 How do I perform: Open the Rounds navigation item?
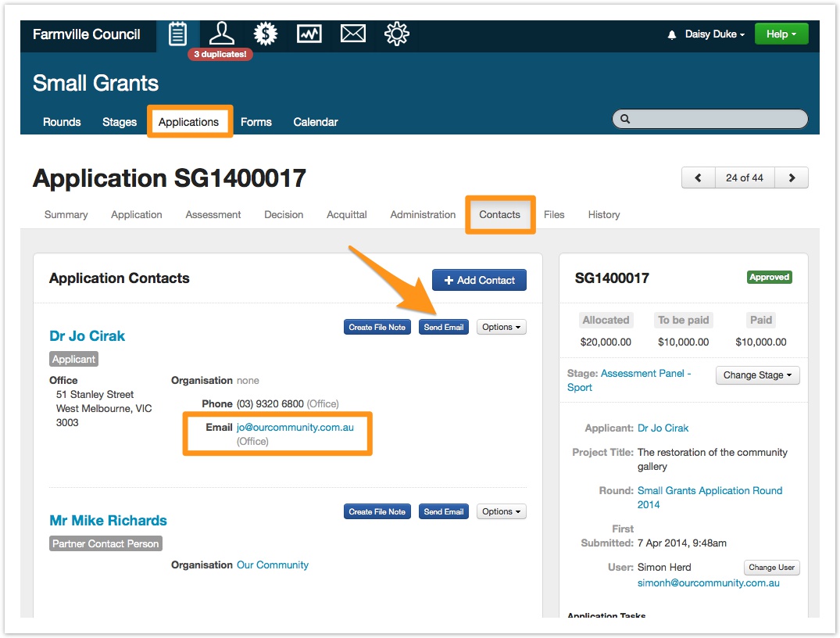pyautogui.click(x=62, y=122)
